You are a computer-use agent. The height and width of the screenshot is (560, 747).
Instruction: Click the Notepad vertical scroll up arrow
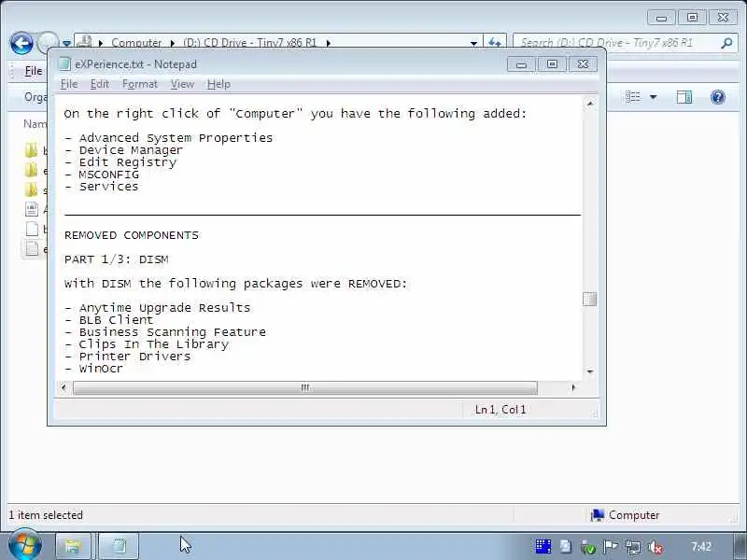coord(590,104)
